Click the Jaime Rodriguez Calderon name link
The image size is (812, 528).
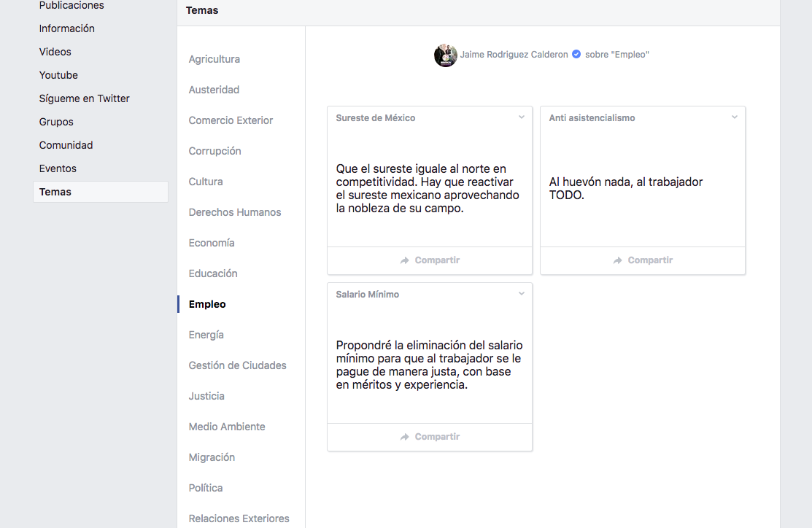514,54
